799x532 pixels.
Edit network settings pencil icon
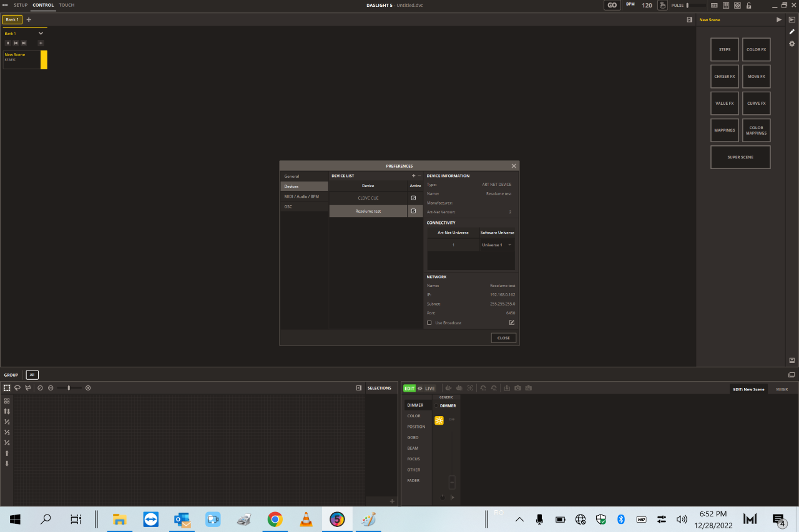pyautogui.click(x=512, y=322)
